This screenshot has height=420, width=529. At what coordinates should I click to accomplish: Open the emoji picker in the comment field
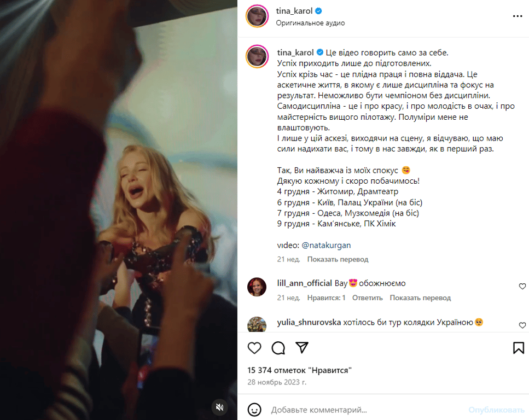[253, 409]
